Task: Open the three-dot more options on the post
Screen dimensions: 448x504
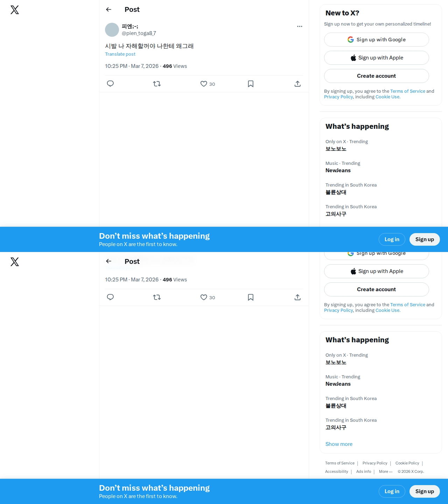Action: 300,26
